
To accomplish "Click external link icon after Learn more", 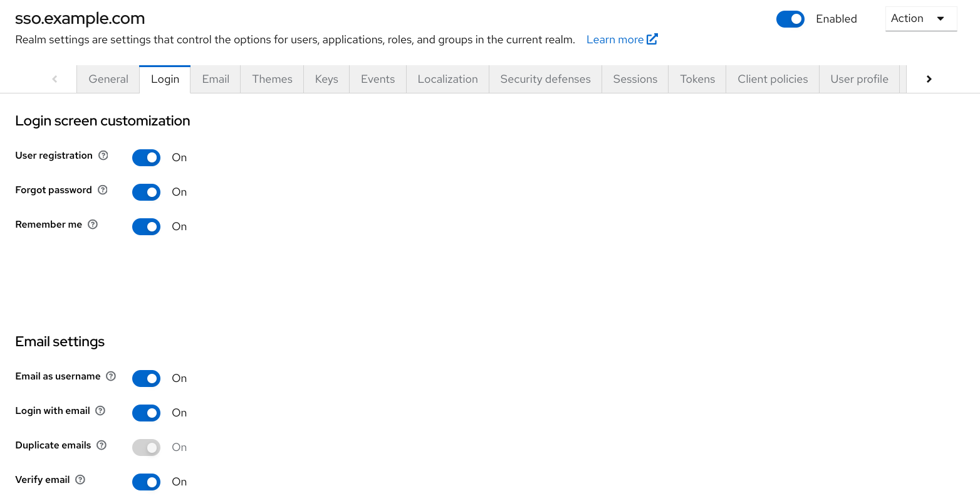I will (x=652, y=40).
